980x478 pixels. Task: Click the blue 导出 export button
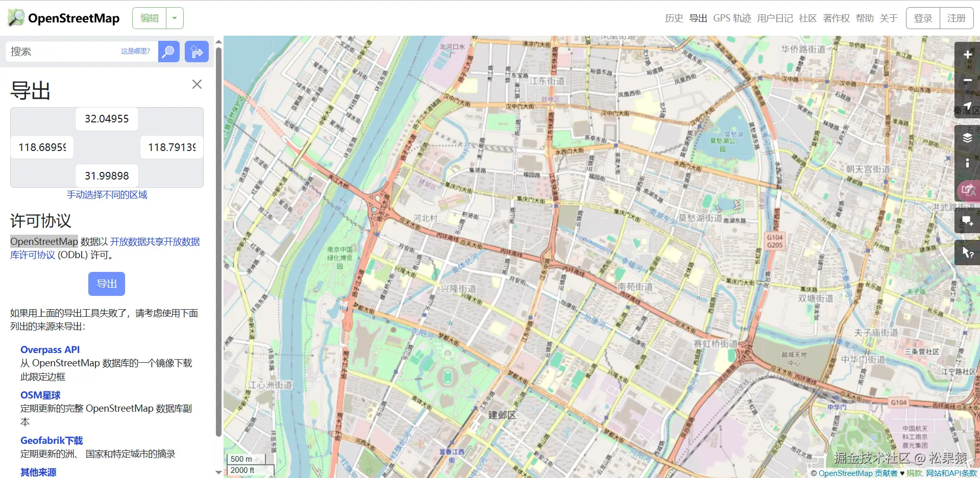click(107, 284)
